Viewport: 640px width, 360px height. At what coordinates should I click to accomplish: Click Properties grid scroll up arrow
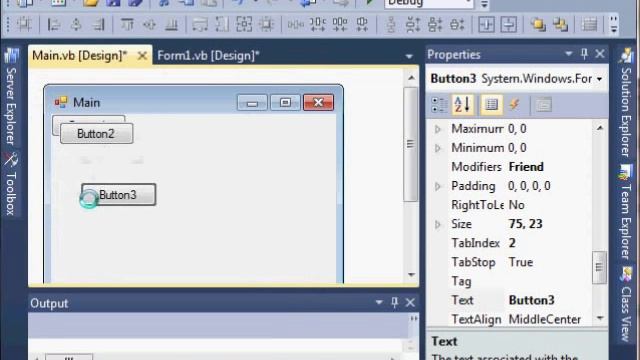coord(600,128)
